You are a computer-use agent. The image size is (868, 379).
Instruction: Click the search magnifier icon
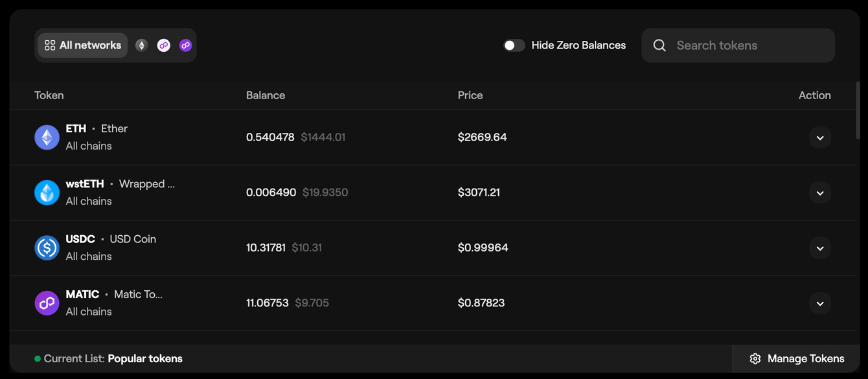tap(659, 45)
